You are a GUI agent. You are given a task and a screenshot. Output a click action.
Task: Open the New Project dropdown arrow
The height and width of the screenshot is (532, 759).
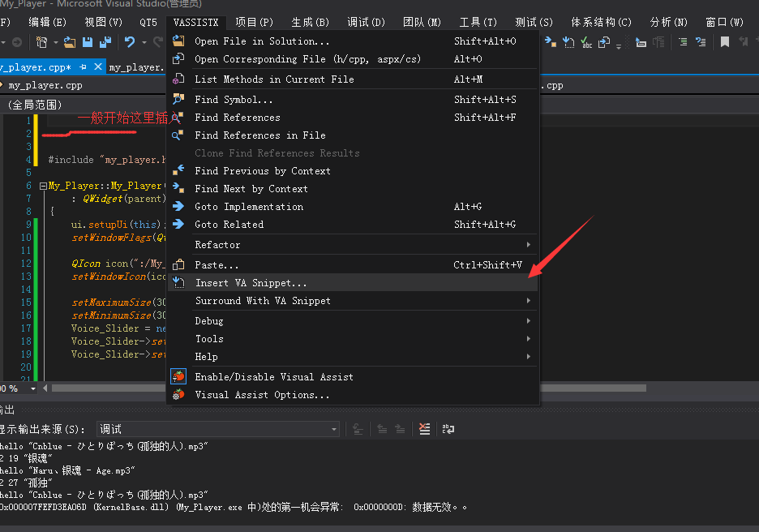coord(56,43)
